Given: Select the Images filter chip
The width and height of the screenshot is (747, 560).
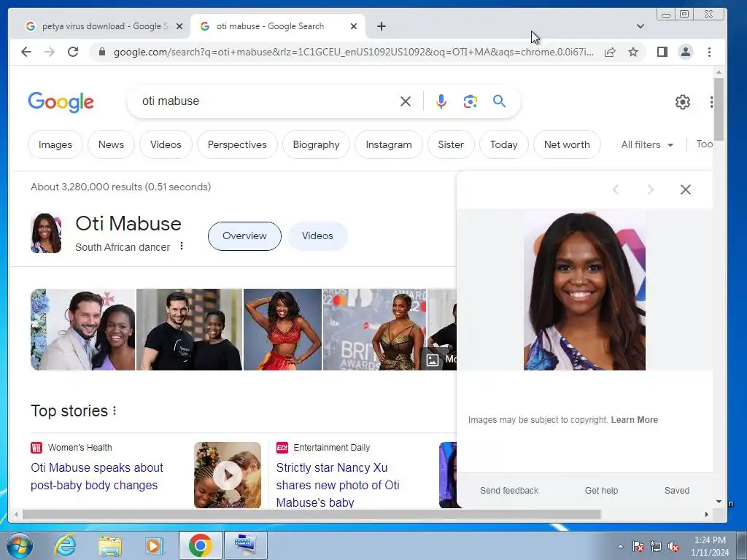Looking at the screenshot, I should point(55,144).
